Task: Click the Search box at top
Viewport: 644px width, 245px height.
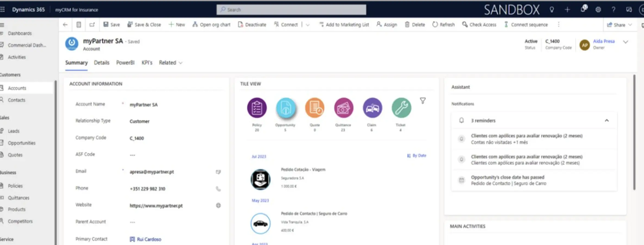Action: pyautogui.click(x=291, y=9)
